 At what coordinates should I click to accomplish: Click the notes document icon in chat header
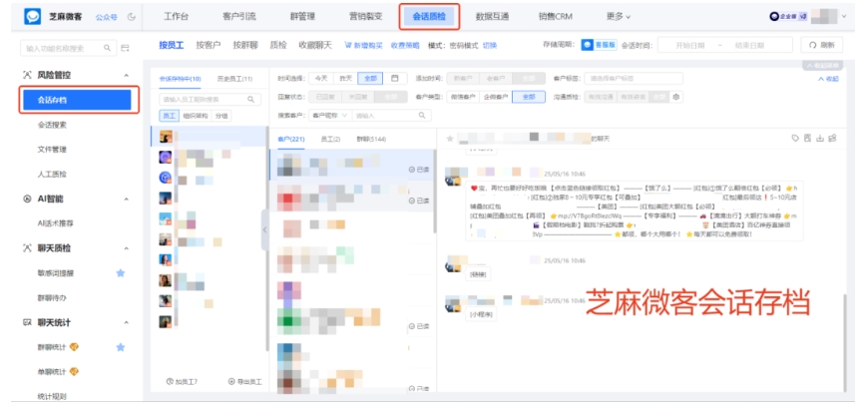click(x=808, y=139)
